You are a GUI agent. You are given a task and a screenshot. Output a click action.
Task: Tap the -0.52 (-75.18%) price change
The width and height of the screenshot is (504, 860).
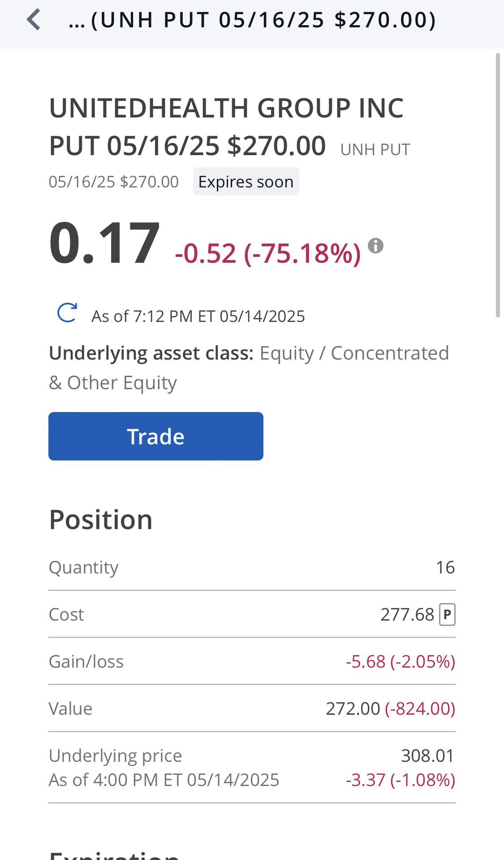[268, 253]
